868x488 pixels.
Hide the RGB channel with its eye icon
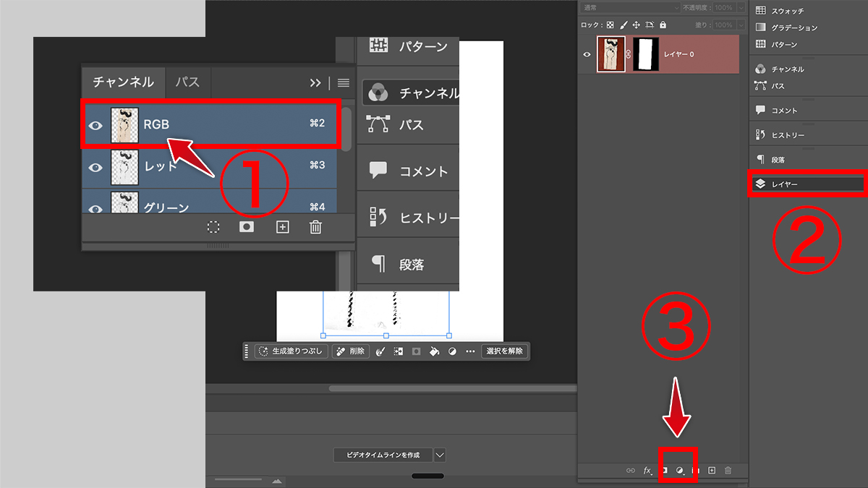pos(95,125)
